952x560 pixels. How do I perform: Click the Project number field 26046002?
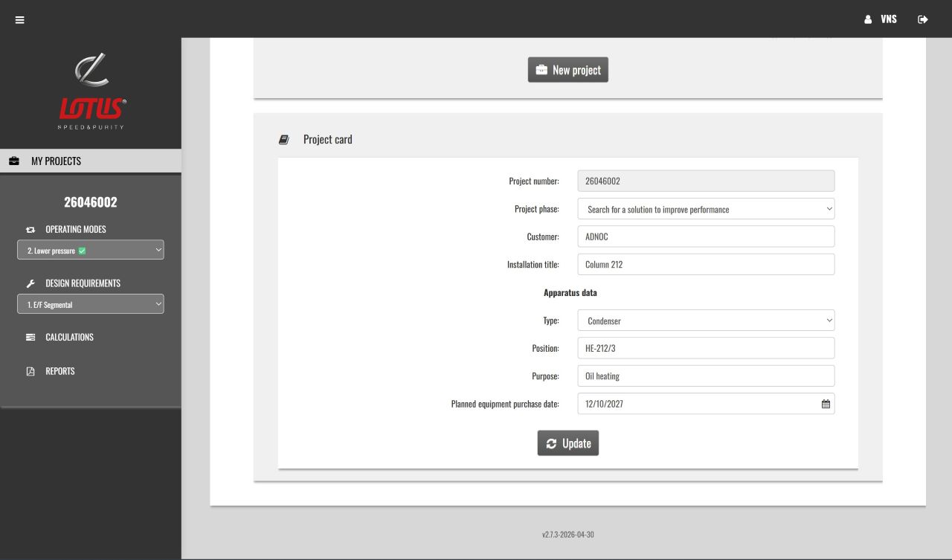[x=706, y=181]
